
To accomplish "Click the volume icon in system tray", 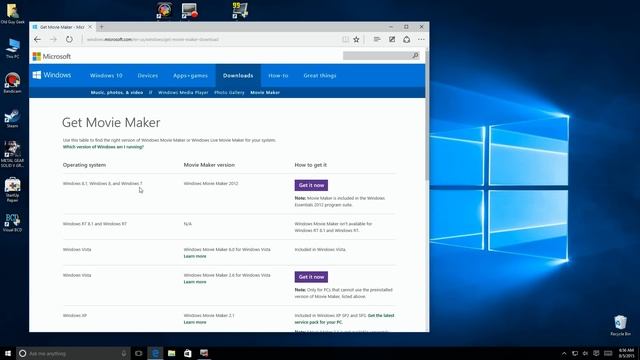I will click(x=585, y=353).
